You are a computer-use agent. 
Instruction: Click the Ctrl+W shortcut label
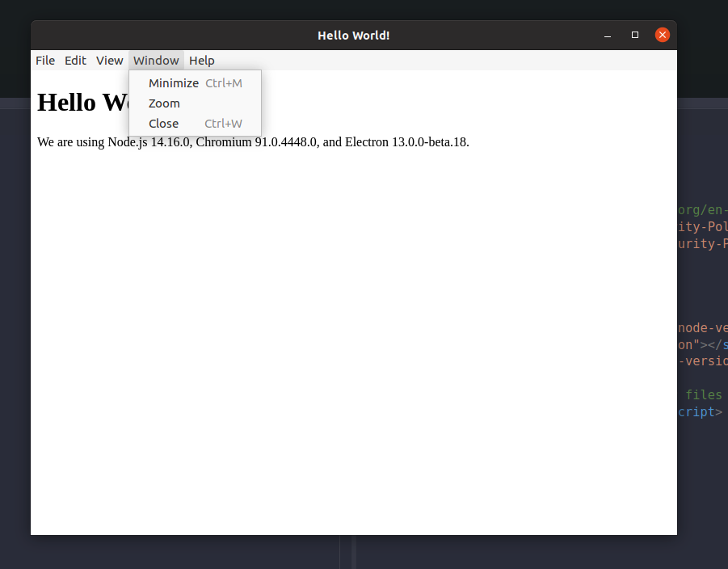pyautogui.click(x=223, y=123)
